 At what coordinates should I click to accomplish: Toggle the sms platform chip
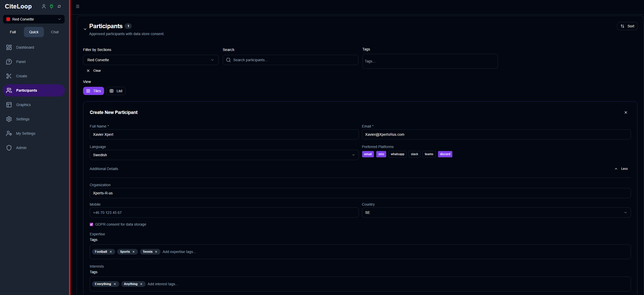pyautogui.click(x=381, y=154)
